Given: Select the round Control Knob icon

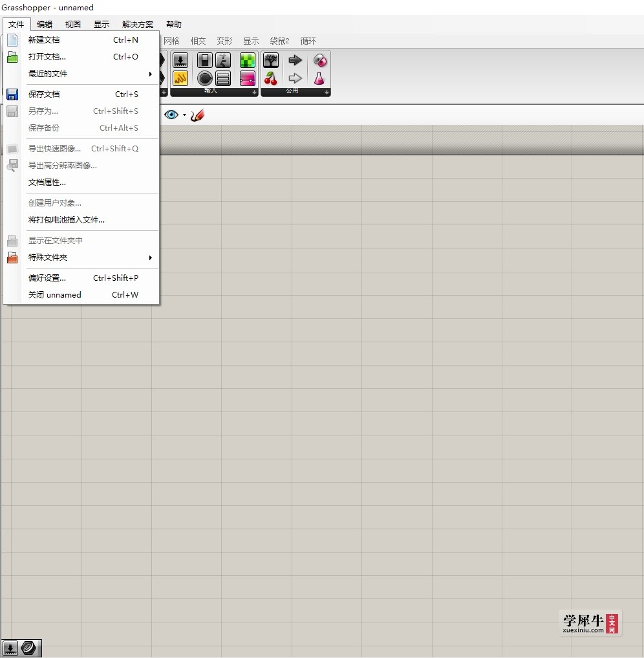Looking at the screenshot, I should 204,78.
